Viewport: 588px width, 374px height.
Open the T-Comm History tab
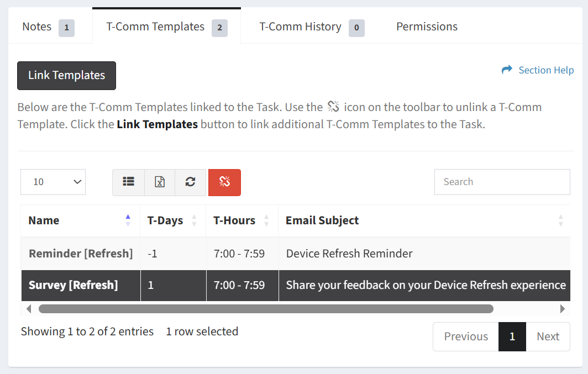tap(311, 27)
